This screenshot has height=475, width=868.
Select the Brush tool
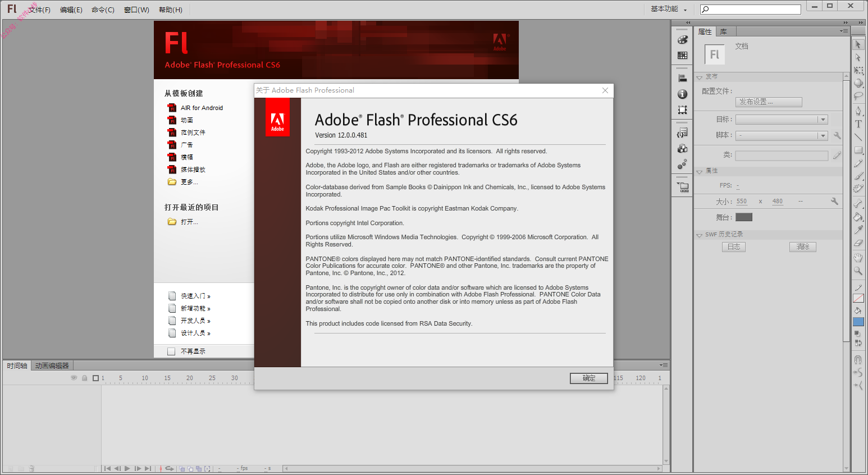[x=858, y=176]
